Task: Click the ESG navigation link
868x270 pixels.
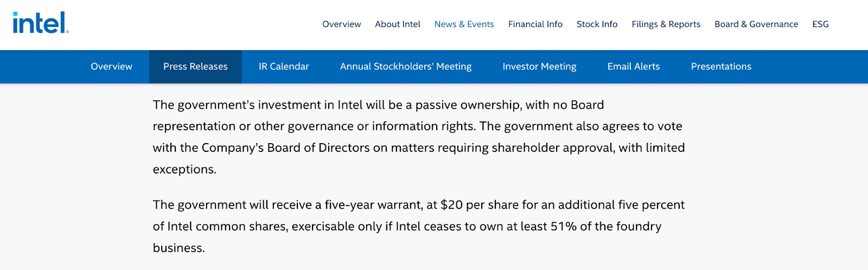Action: coord(820,24)
